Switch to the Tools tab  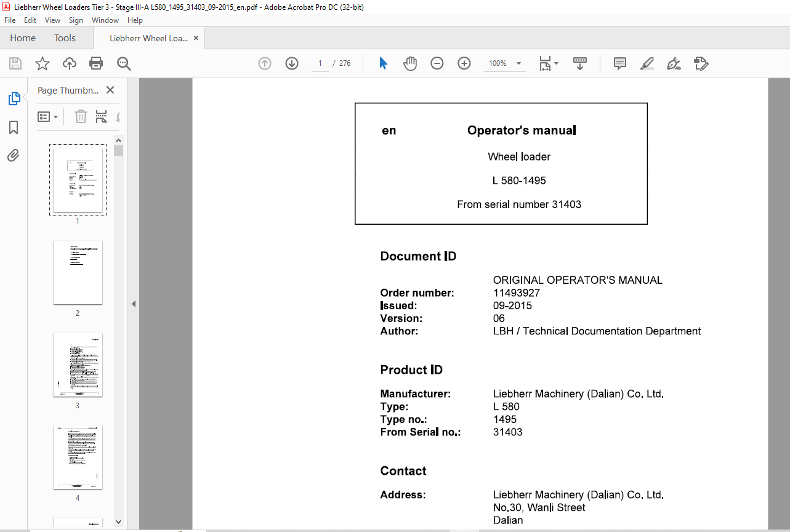coord(65,38)
